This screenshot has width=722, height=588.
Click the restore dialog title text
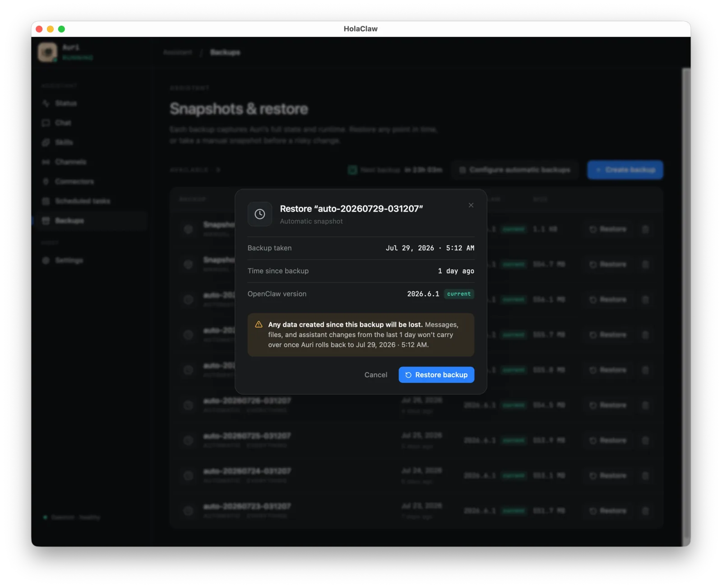(352, 208)
